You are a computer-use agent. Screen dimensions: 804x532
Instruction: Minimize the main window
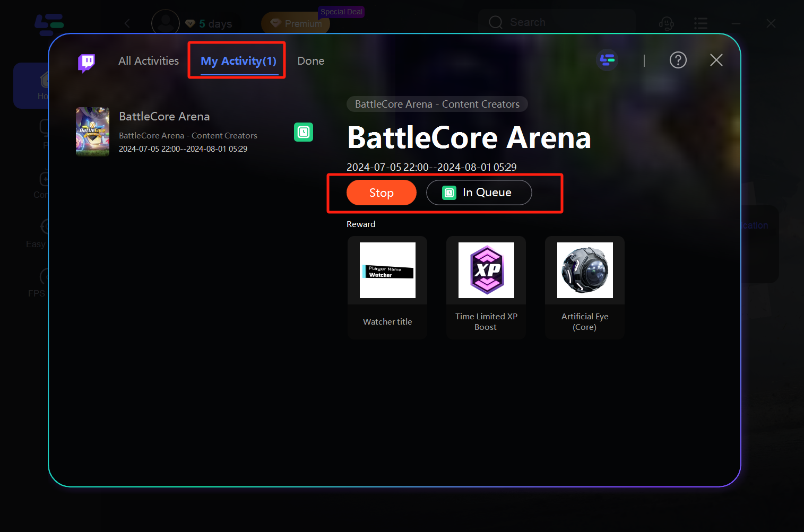pos(736,23)
